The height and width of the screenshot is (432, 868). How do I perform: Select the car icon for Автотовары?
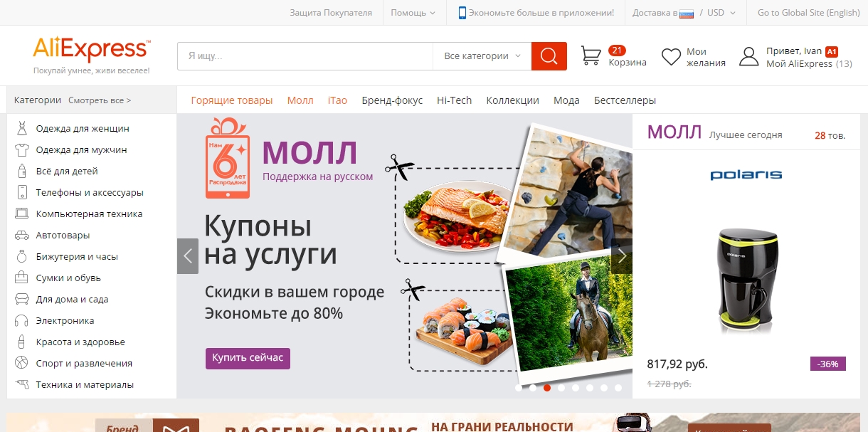coord(22,236)
